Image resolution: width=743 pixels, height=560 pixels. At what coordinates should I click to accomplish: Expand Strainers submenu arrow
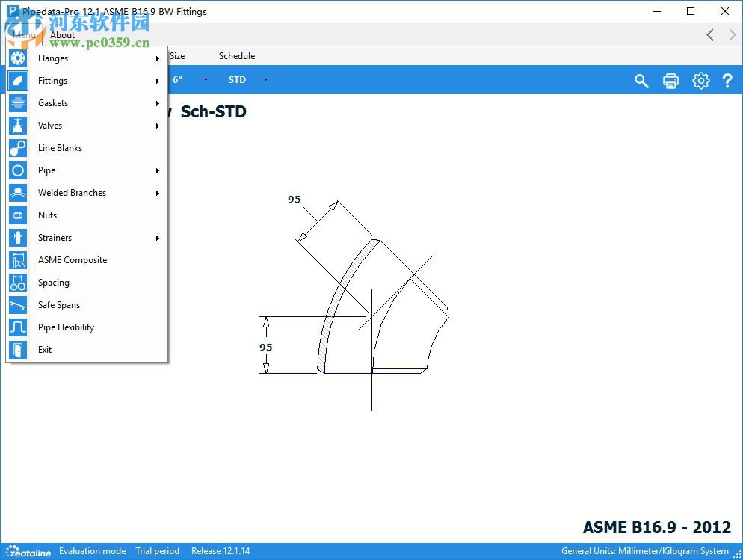[157, 238]
